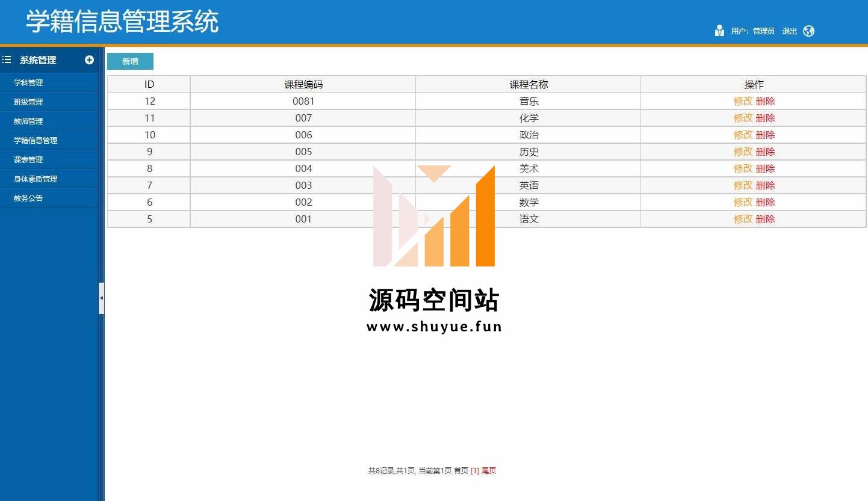This screenshot has height=501, width=868.
Task: Click course code 007
Action: point(303,118)
